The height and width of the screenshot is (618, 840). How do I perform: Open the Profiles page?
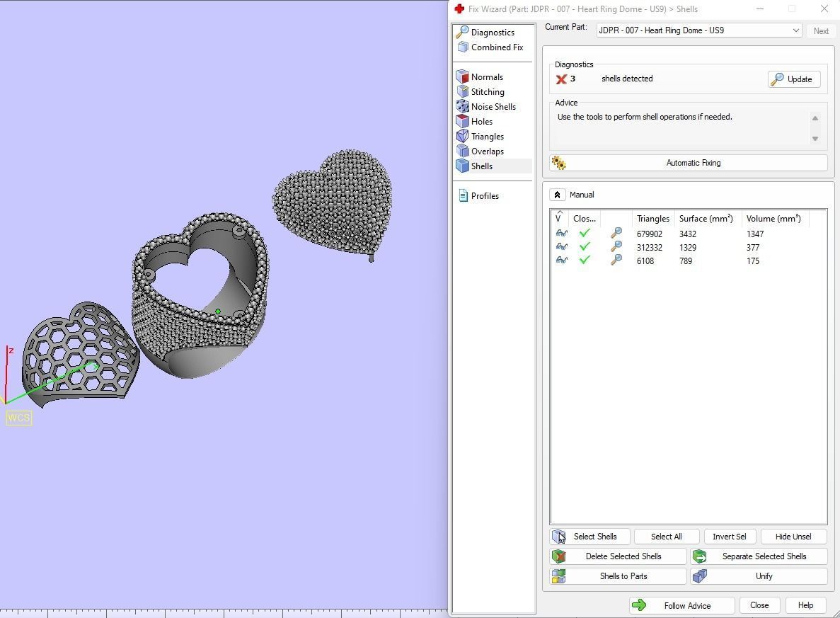484,196
